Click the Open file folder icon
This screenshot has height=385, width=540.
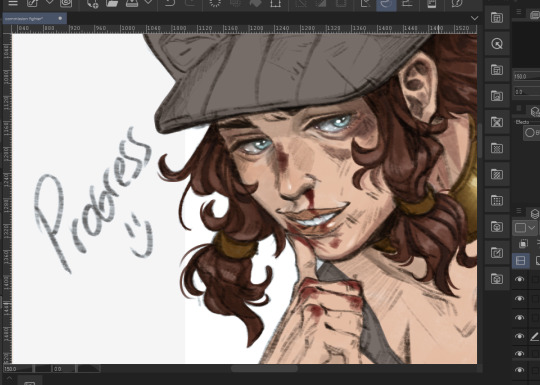[112, 3]
